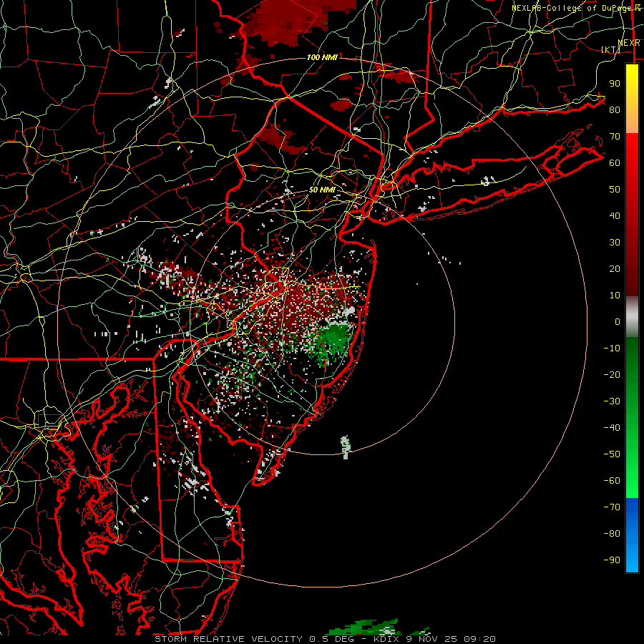
Task: Select the 60 value on velocity scale
Action: click(615, 162)
